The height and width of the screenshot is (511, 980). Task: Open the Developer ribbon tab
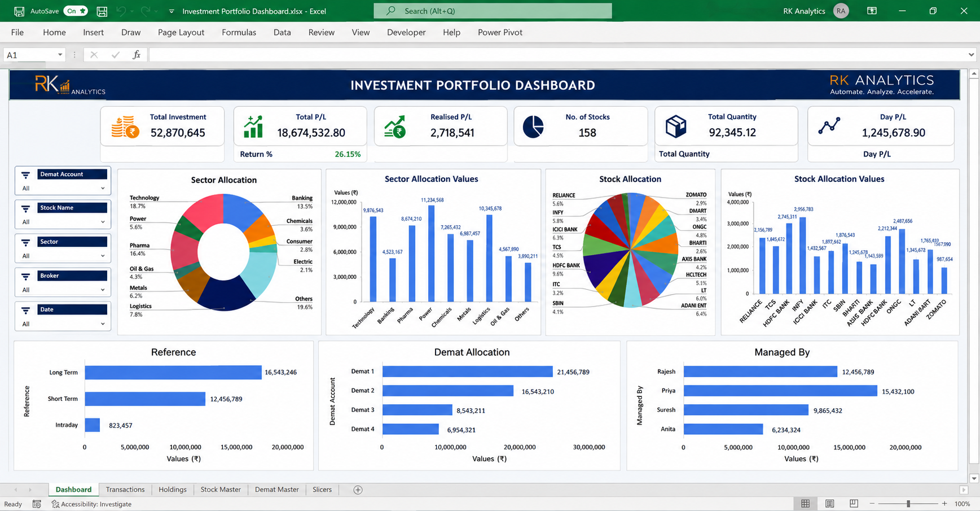[x=406, y=32]
